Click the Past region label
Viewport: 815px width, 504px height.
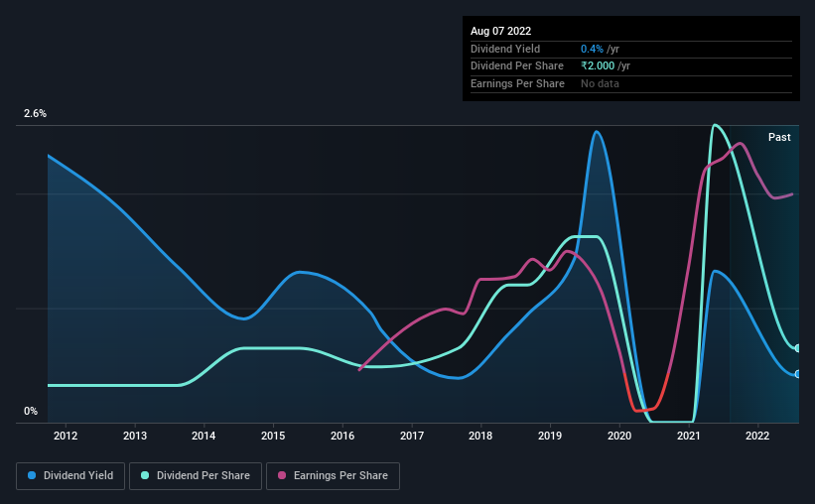[x=779, y=137]
